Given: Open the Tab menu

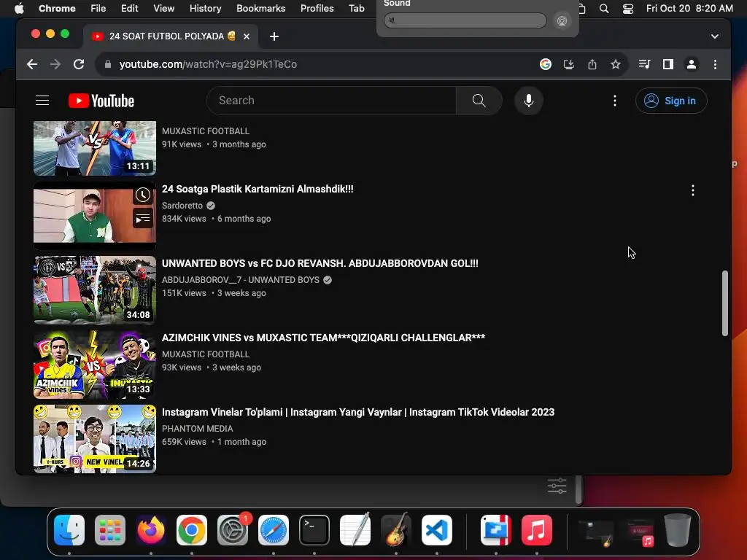Looking at the screenshot, I should (x=356, y=8).
